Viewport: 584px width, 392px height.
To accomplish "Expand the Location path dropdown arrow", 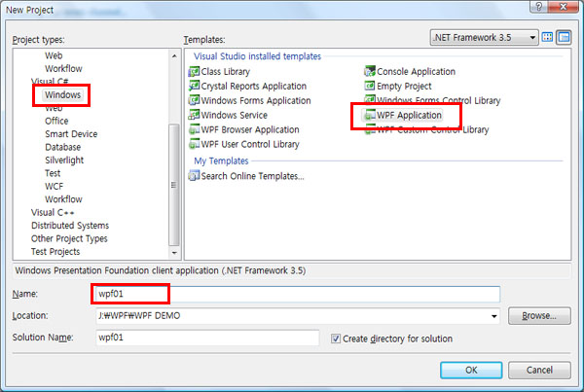I will 493,316.
